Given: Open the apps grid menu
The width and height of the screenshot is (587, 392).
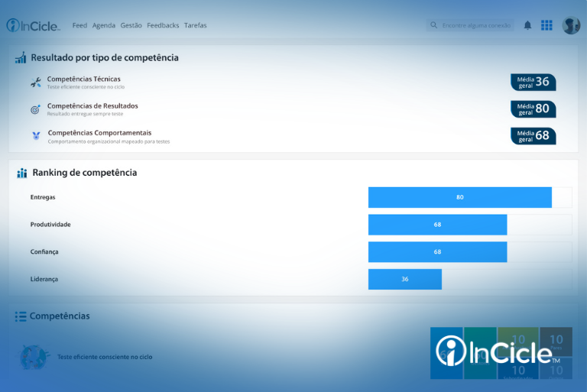Looking at the screenshot, I should pos(546,25).
